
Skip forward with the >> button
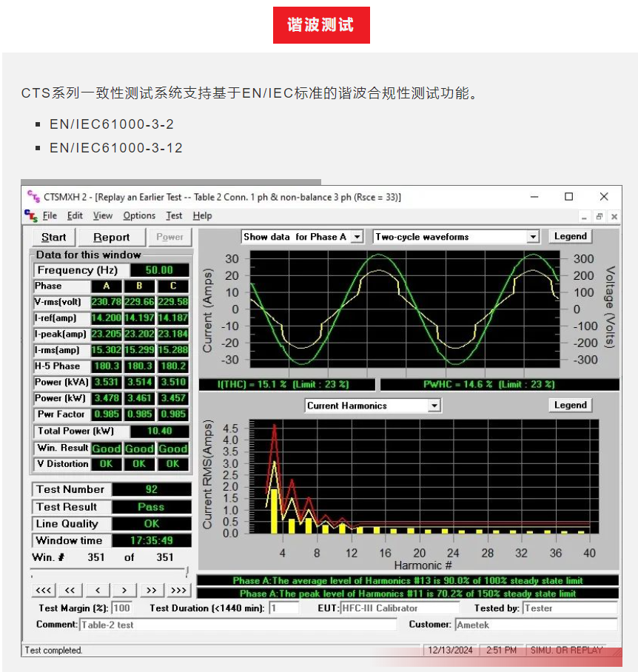click(x=151, y=590)
